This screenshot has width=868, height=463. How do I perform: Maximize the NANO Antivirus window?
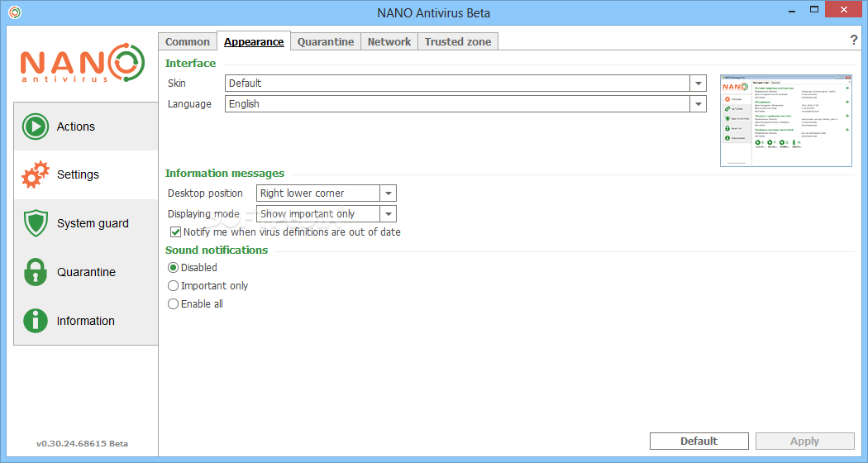tap(814, 9)
